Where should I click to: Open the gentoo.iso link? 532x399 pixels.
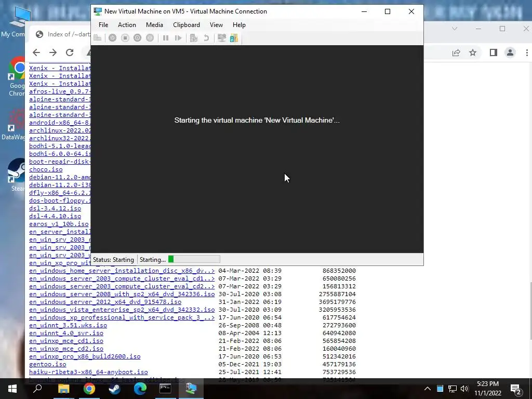(47, 364)
